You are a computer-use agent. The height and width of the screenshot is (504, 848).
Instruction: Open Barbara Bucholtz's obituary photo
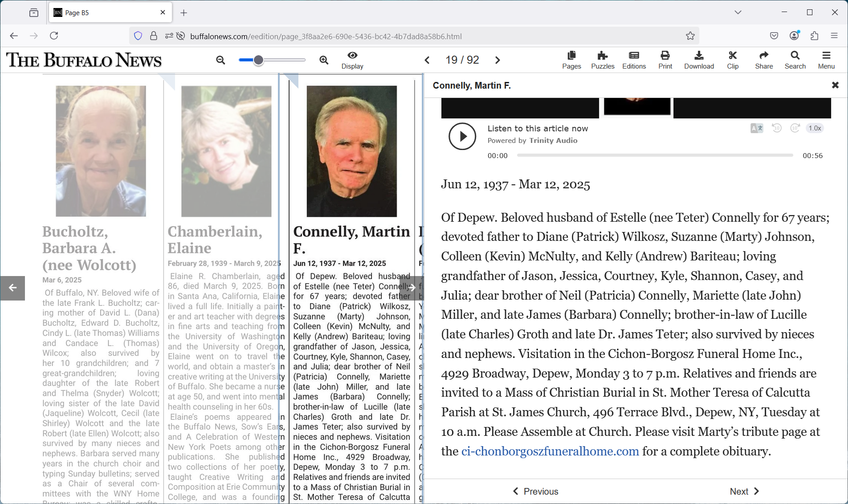[x=101, y=151]
